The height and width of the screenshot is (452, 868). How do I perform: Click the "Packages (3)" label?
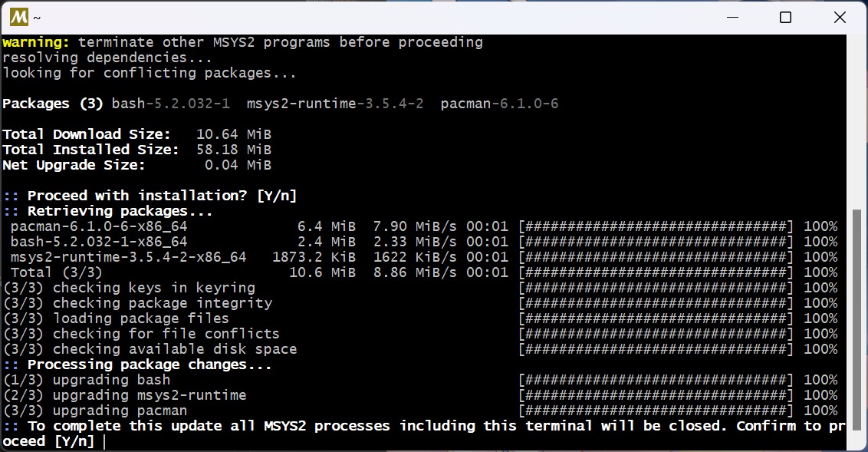47,104
